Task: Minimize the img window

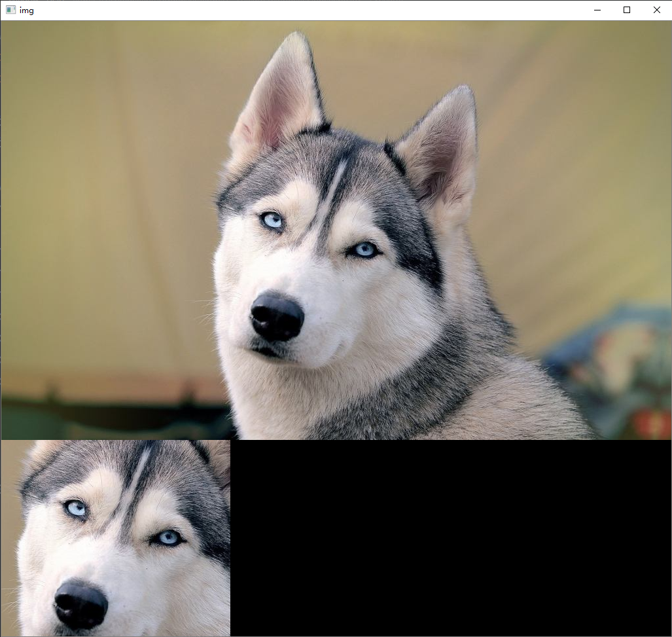Action: (597, 10)
